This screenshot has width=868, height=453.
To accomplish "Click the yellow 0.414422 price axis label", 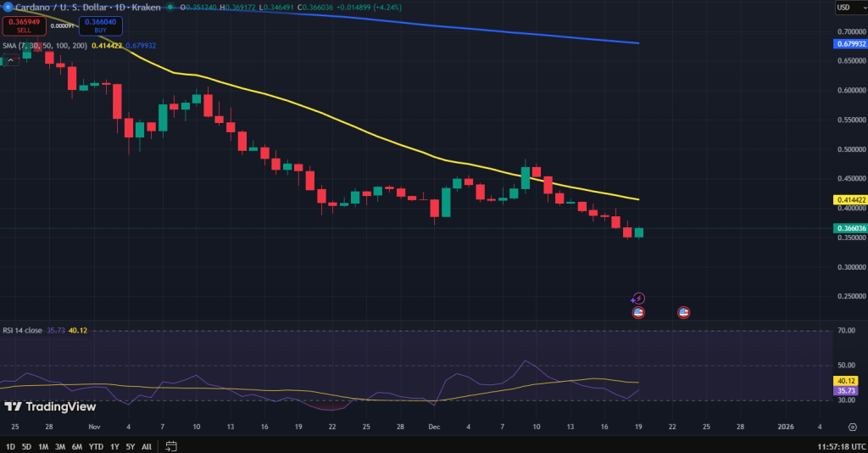I will [850, 200].
